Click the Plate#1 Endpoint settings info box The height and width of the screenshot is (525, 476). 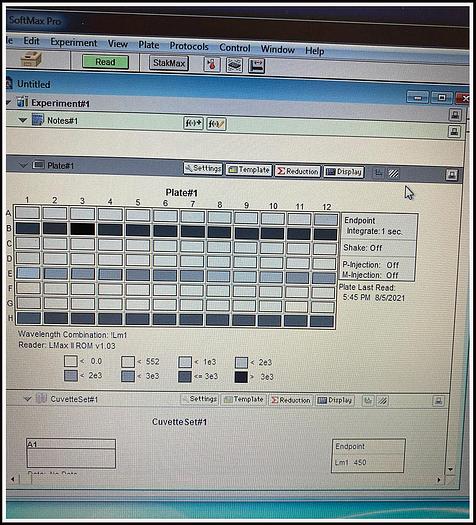379,247
